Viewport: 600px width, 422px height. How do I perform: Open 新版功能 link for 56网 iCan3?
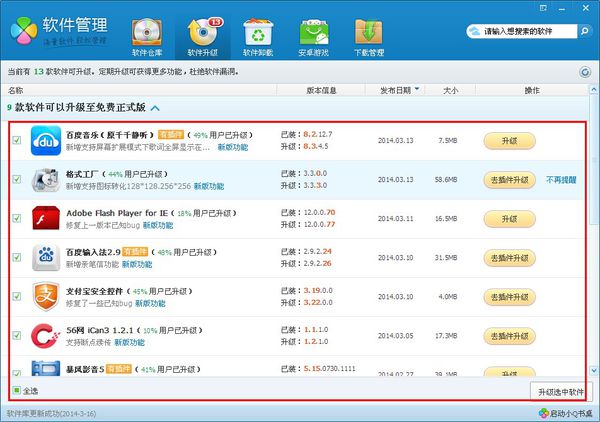(129, 342)
